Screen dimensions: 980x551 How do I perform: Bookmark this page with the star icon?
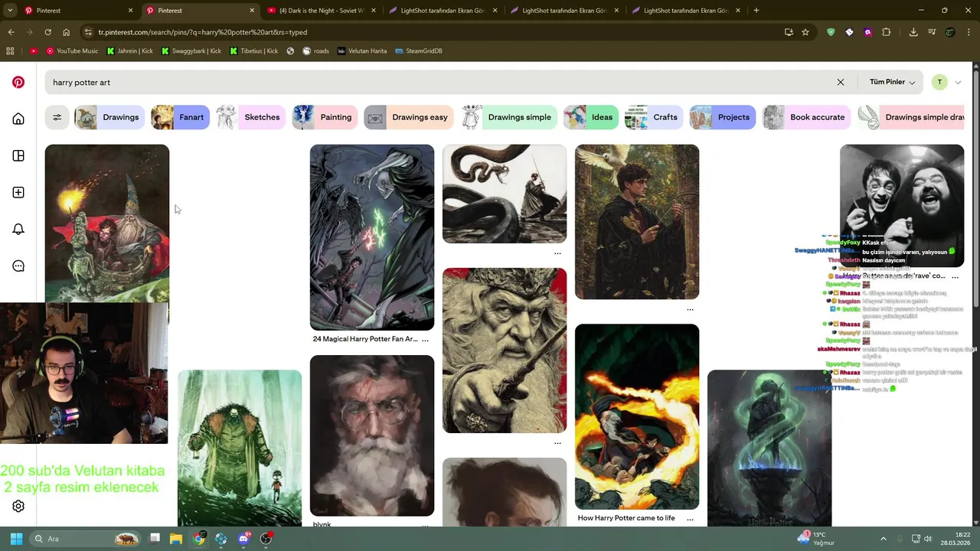point(805,32)
